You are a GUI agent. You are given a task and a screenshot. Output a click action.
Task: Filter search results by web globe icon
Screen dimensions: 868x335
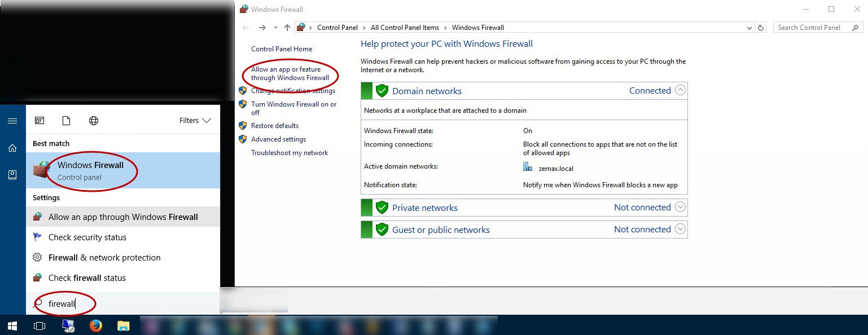[94, 121]
